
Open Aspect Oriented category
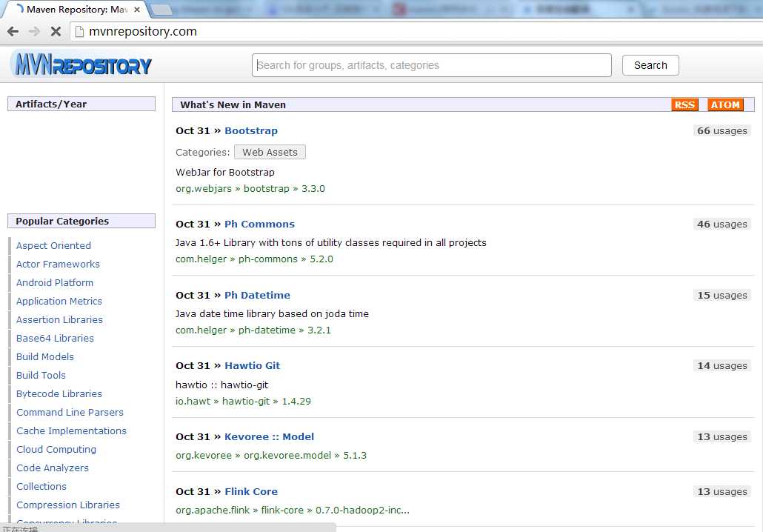(53, 245)
